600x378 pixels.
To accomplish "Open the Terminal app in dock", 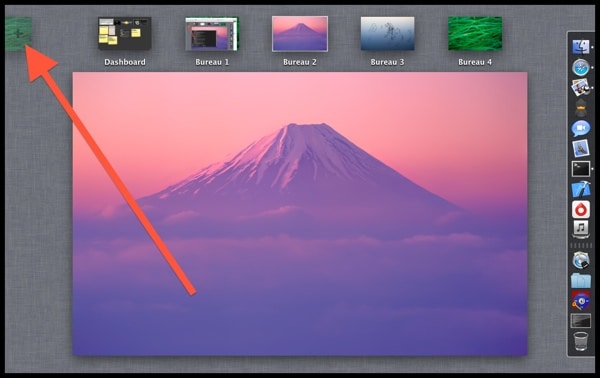I will [x=580, y=169].
